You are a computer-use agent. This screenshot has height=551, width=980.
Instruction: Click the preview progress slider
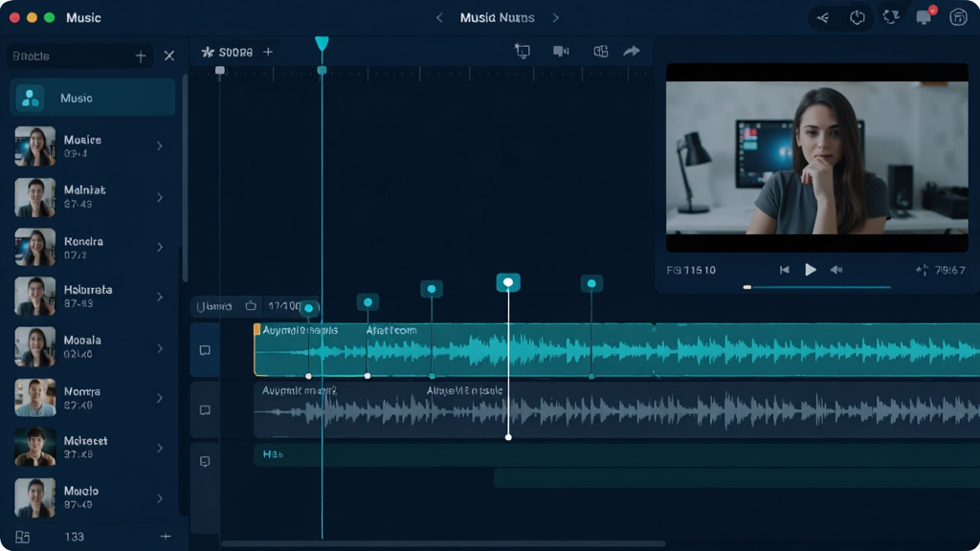(x=817, y=287)
